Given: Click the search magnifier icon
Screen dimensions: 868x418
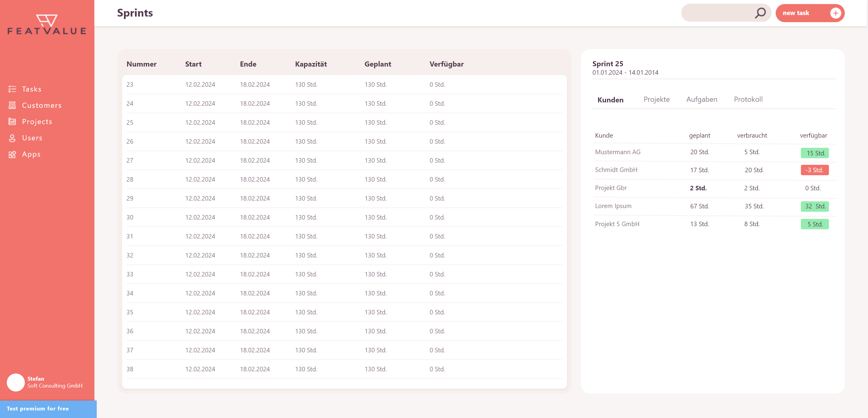Looking at the screenshot, I should point(760,13).
